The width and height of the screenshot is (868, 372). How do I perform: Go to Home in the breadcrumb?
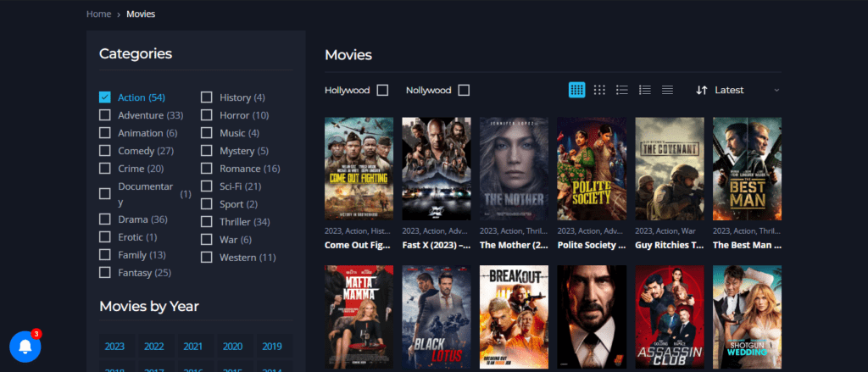(x=98, y=14)
